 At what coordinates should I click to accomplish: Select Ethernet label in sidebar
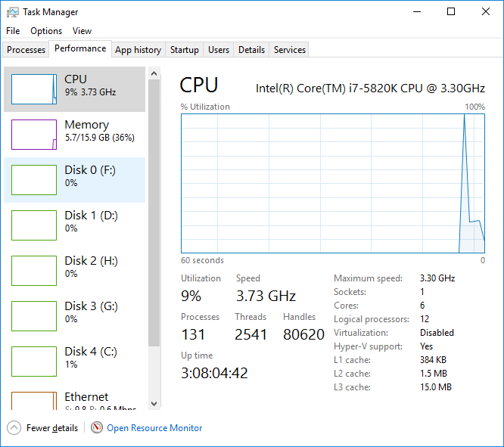[x=86, y=397]
